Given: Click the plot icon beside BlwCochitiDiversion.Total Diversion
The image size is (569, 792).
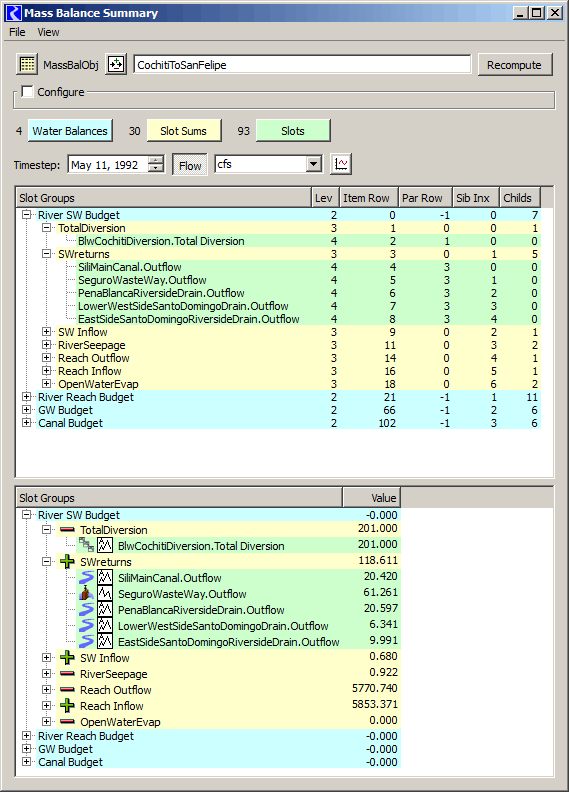Looking at the screenshot, I should tap(105, 545).
